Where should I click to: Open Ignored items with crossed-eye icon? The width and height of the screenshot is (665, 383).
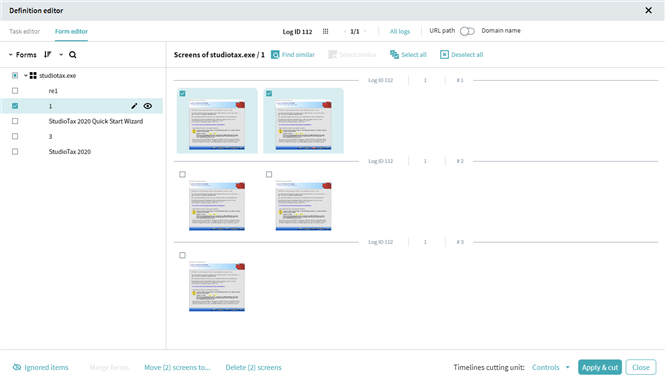coord(17,367)
